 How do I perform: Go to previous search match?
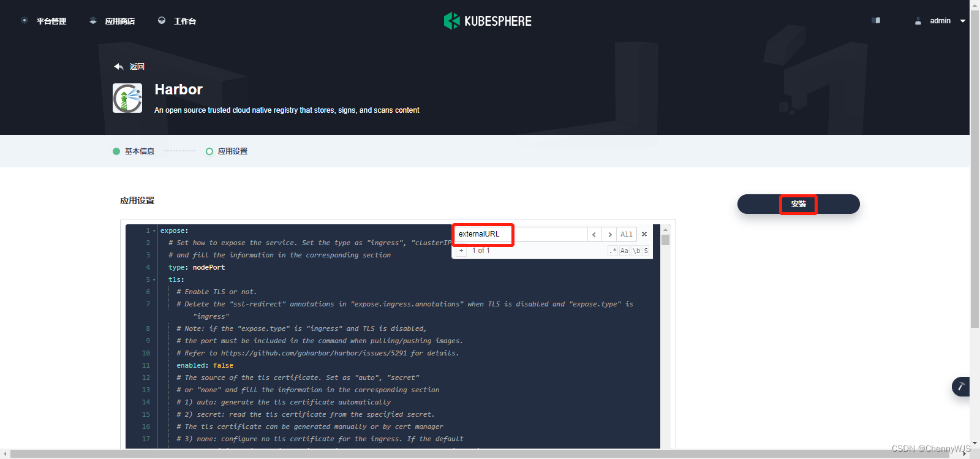[x=594, y=234]
